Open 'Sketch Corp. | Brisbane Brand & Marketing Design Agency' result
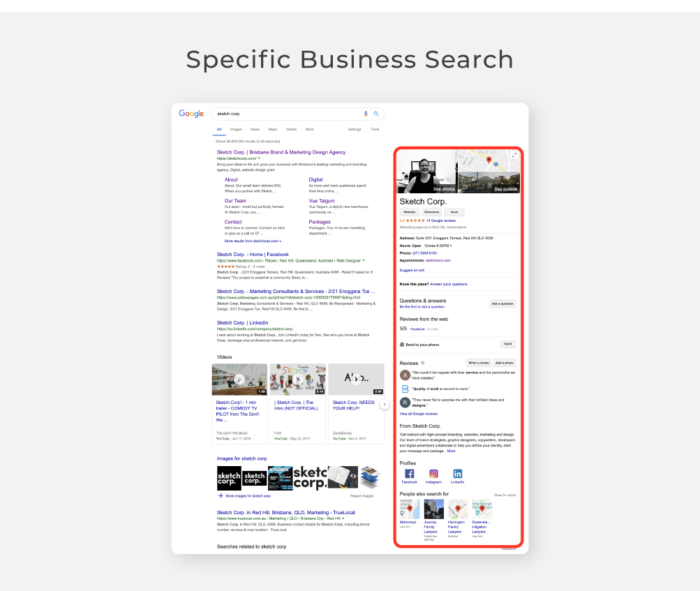This screenshot has height=591, width=700. pyautogui.click(x=281, y=152)
